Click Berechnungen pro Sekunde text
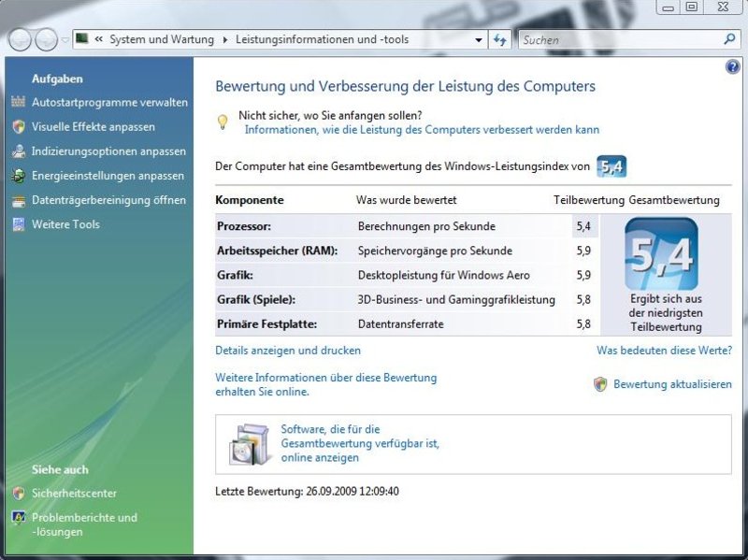 pyautogui.click(x=426, y=226)
